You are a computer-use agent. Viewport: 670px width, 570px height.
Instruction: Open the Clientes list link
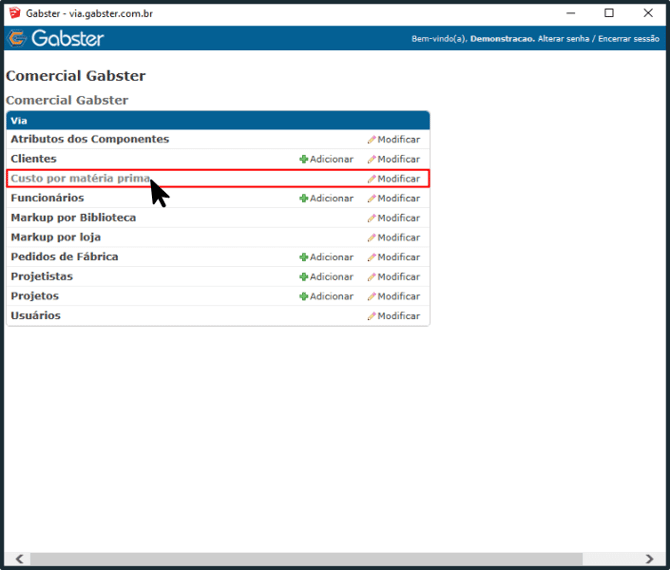tap(34, 159)
